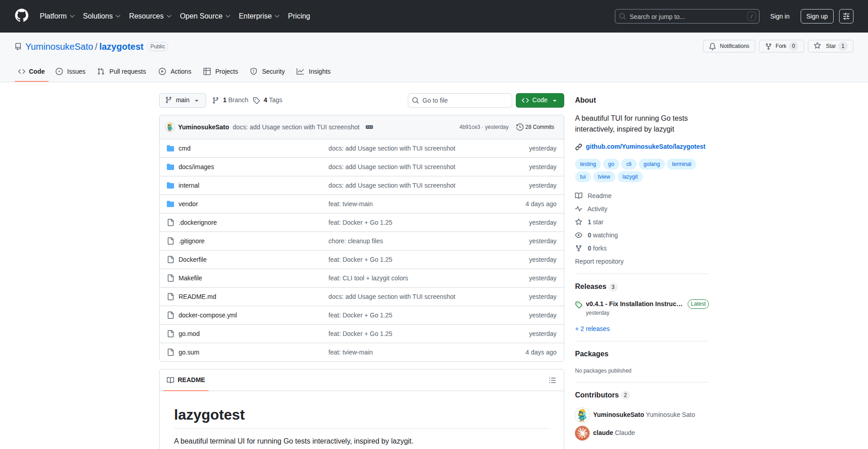The width and height of the screenshot is (868, 449).
Task: Open the Pull requests tab
Action: [122, 71]
